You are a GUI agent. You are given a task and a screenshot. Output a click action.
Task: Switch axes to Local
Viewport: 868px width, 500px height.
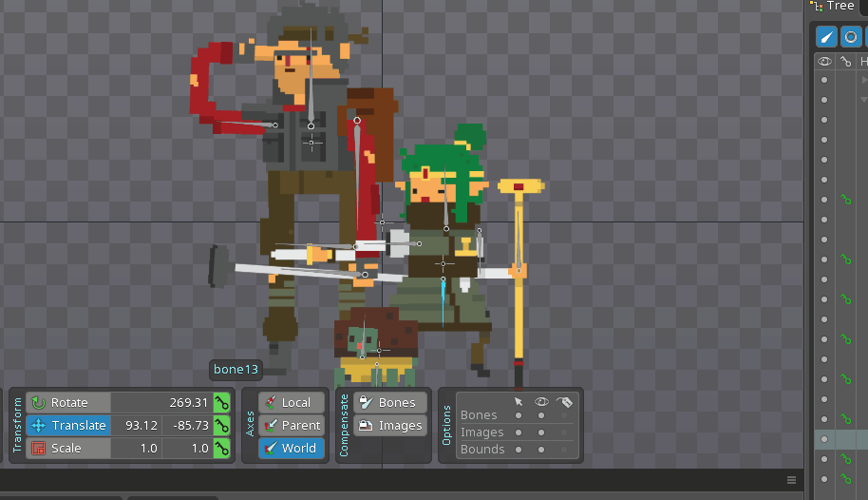coord(292,402)
